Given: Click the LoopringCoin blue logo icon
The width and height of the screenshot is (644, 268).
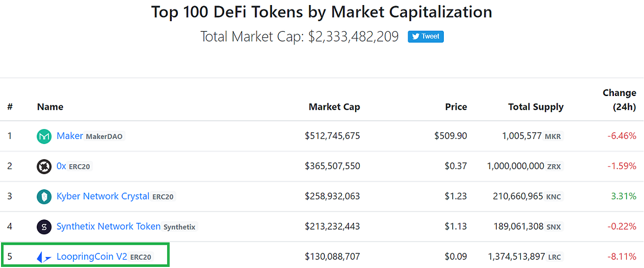Looking at the screenshot, I should (x=44, y=257).
